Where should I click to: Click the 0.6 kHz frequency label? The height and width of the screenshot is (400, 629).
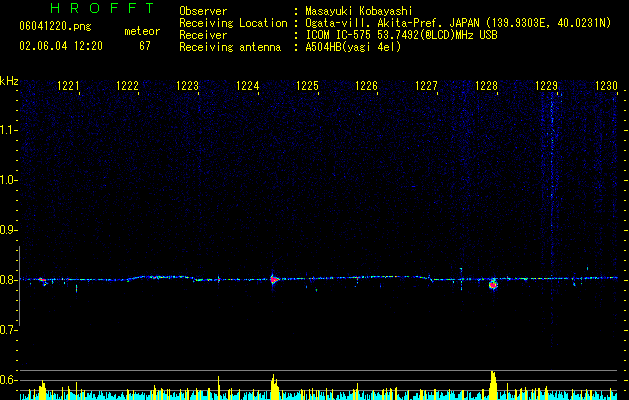click(8, 380)
